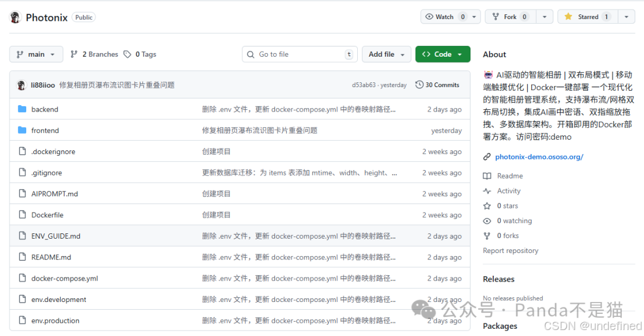644x336 pixels.
Task: Open the frontend folder name
Action: pos(45,130)
